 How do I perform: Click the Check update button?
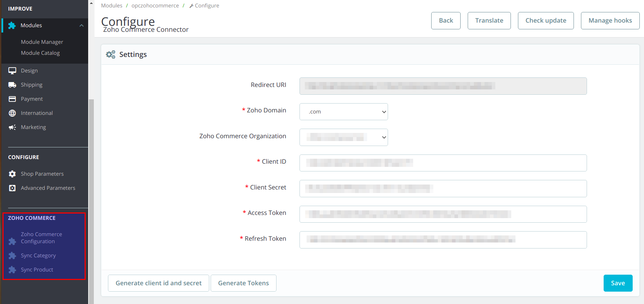[x=546, y=21]
